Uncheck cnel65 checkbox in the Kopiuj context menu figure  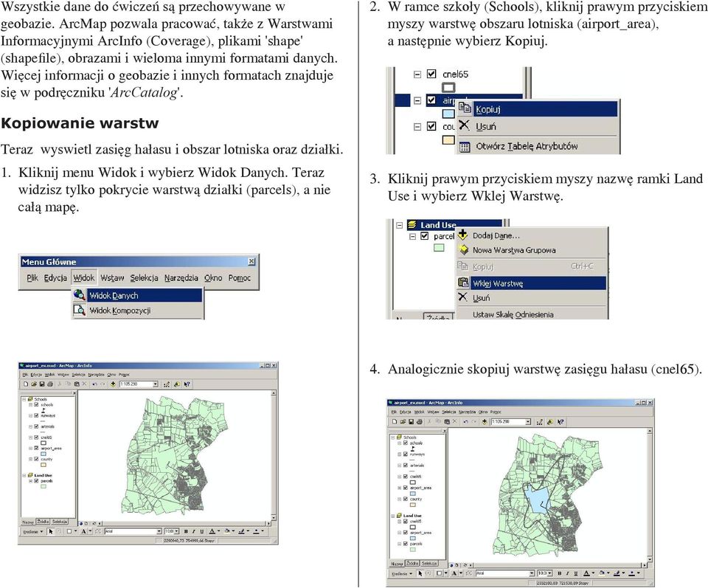tap(431, 74)
